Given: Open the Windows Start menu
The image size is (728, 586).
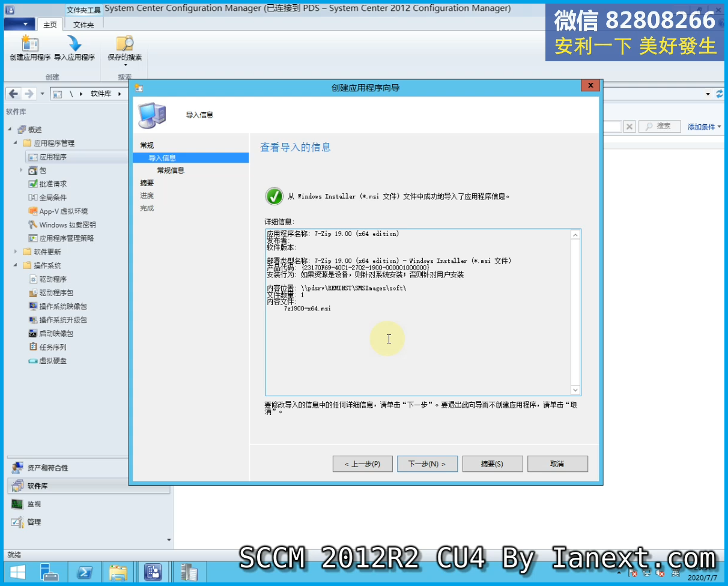Looking at the screenshot, I should click(x=17, y=572).
